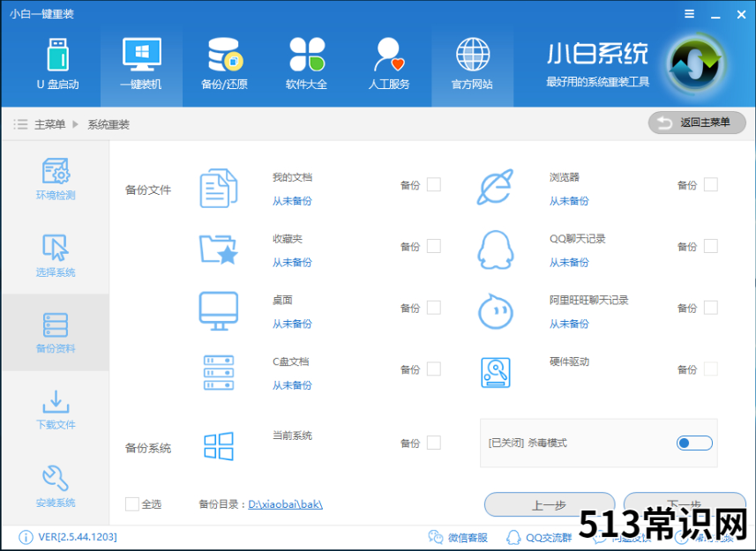Click 从未备份 under 阿里旺旺聊天记录
The height and width of the screenshot is (551, 756).
[x=569, y=324]
